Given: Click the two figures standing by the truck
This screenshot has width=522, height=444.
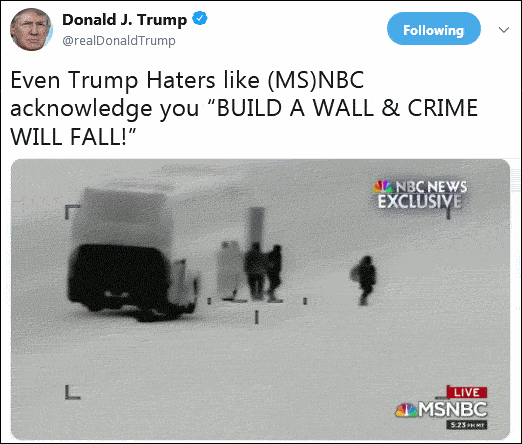Looking at the screenshot, I should 263,272.
